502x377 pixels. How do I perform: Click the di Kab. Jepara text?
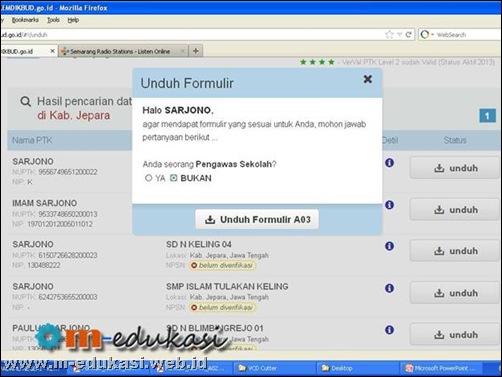[x=73, y=115]
